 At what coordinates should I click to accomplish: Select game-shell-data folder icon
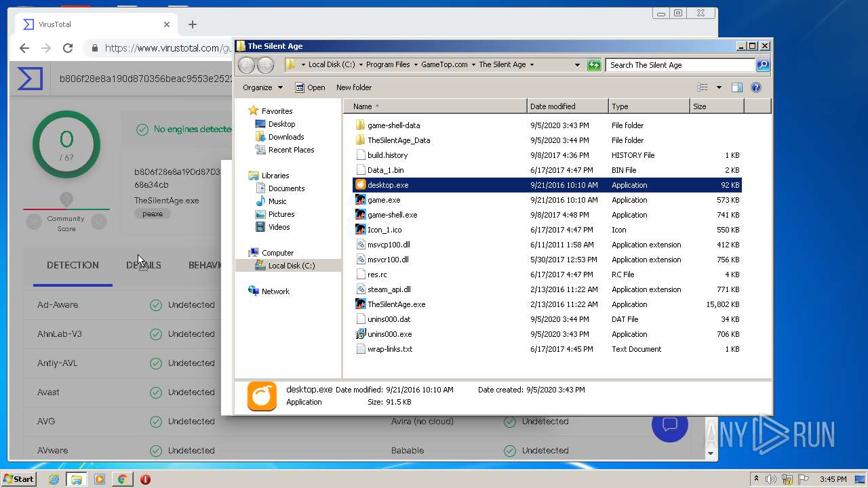[x=361, y=125]
